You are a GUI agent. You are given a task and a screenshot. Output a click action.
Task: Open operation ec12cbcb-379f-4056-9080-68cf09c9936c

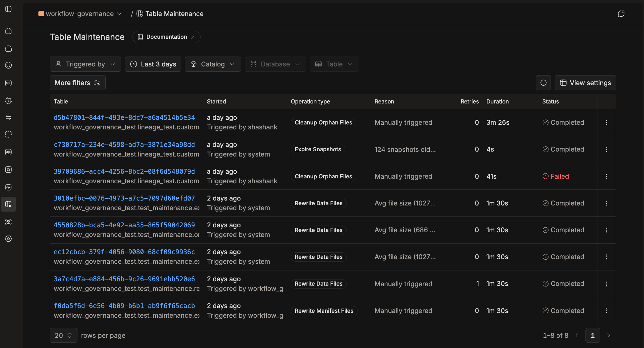(124, 252)
